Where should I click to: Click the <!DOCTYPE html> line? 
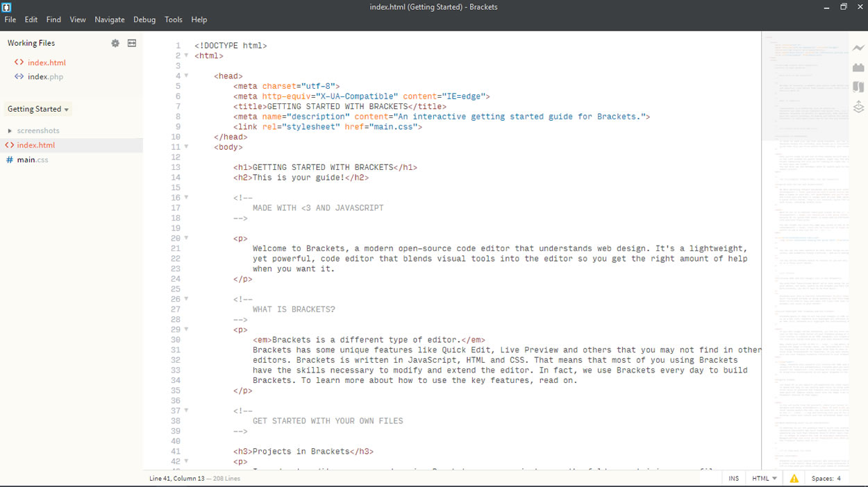[231, 46]
